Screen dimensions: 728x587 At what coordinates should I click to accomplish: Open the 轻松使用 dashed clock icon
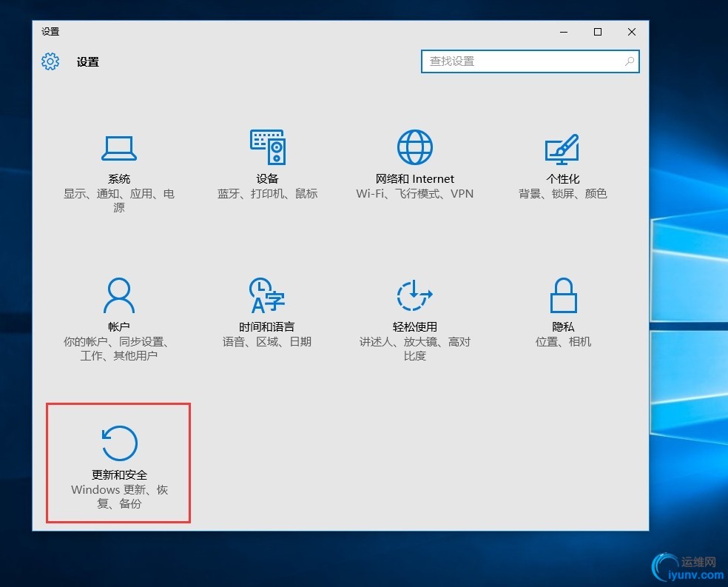(414, 295)
